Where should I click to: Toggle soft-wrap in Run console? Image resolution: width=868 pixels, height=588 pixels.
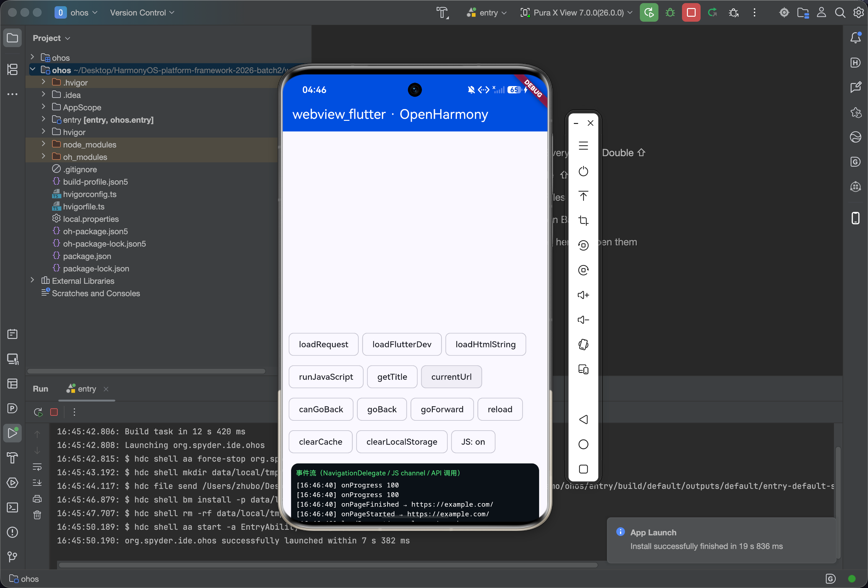point(37,467)
